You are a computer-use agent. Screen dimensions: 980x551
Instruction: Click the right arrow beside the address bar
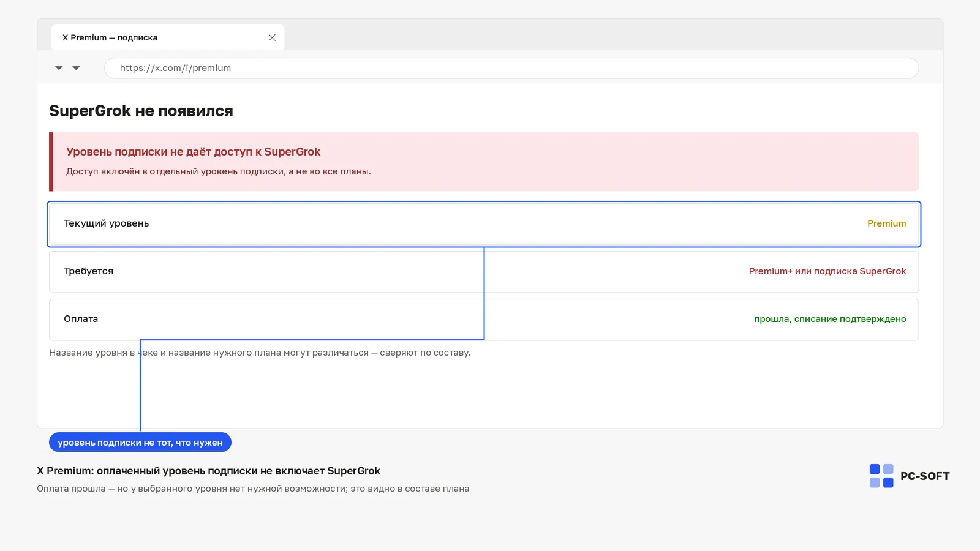pos(76,68)
